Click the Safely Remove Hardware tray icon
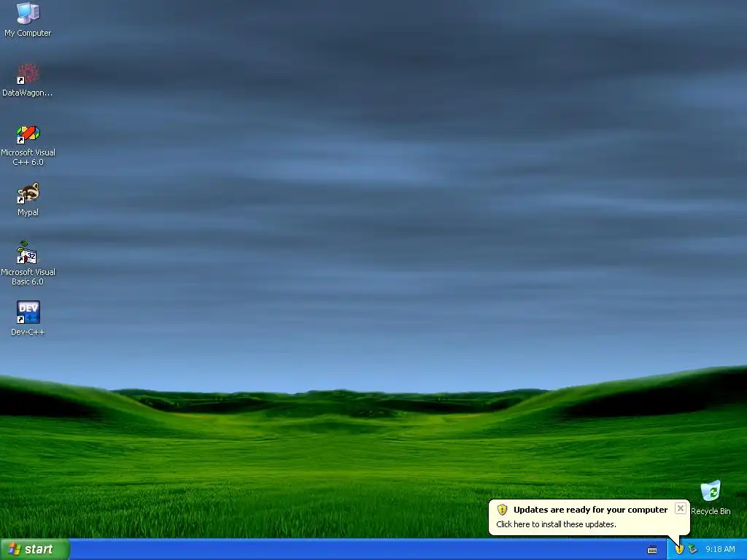The width and height of the screenshot is (747, 560). coord(693,550)
